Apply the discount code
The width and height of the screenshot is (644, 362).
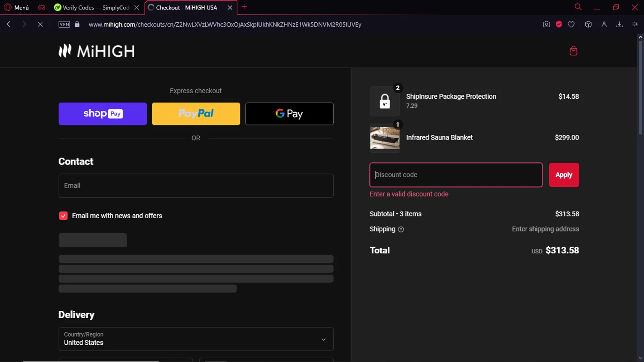(x=564, y=175)
